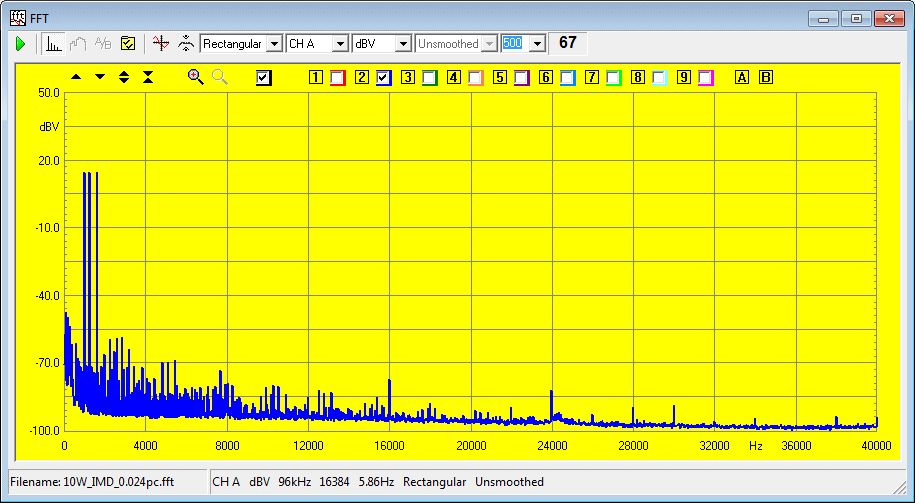This screenshot has width=915, height=503.
Task: Uncheck the blue trace 2 checkbox
Action: [x=383, y=78]
